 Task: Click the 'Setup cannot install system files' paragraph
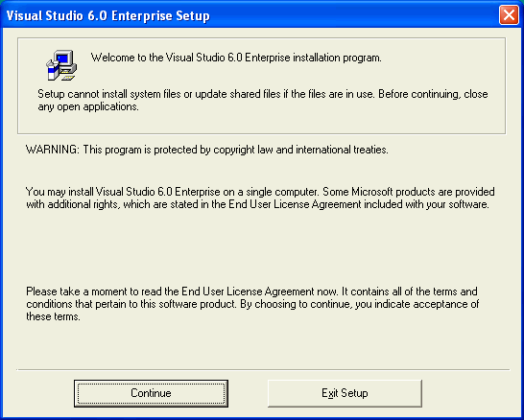click(263, 100)
